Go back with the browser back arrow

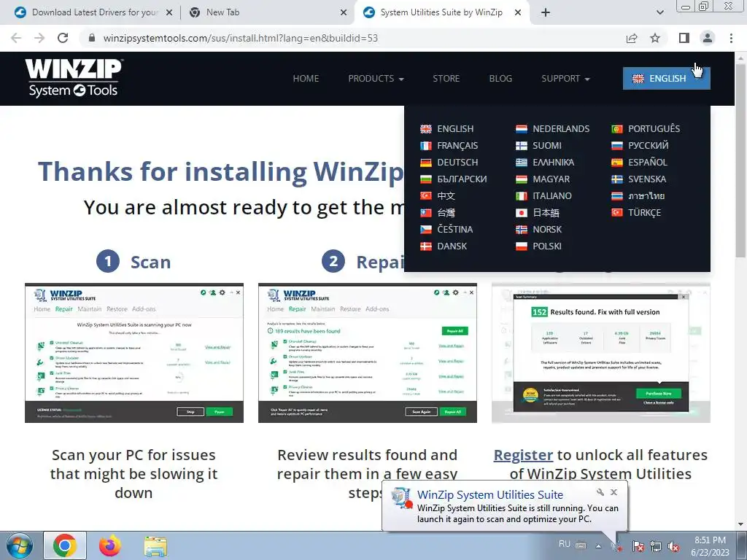16,38
